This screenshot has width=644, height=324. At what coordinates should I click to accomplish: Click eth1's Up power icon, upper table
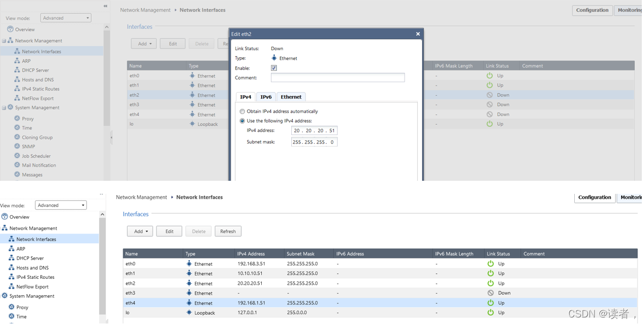[490, 85]
